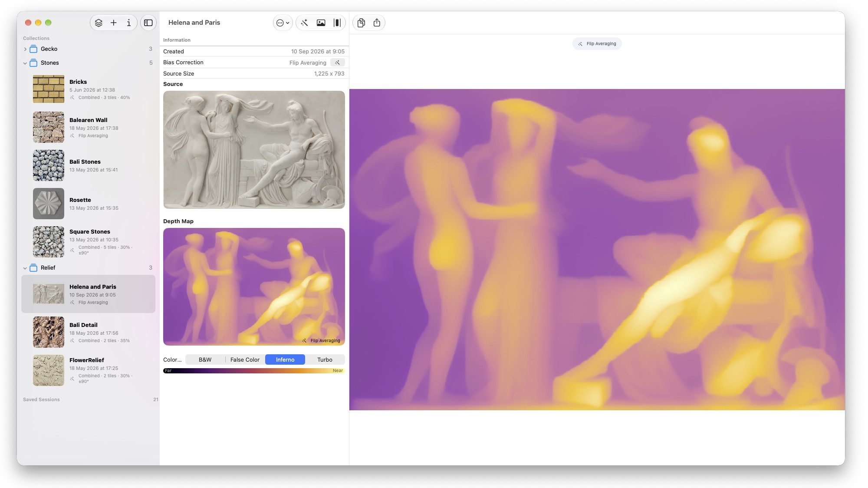Viewport: 868px width, 488px height.
Task: Open the Bali Detail item
Action: [89, 332]
